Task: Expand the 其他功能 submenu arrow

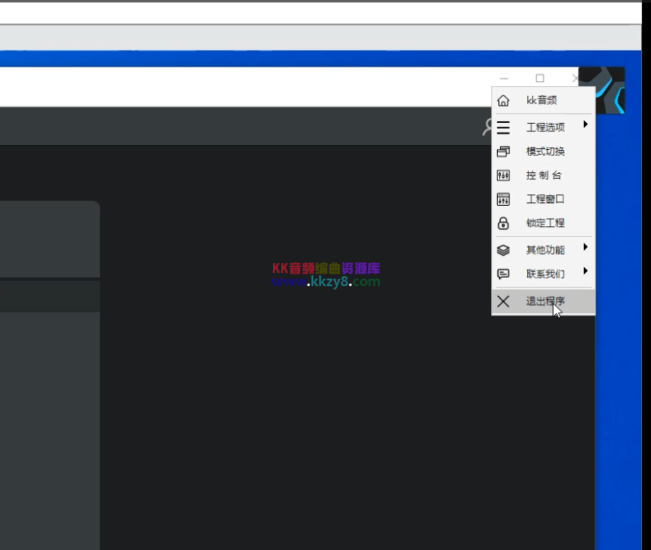Action: click(x=585, y=247)
